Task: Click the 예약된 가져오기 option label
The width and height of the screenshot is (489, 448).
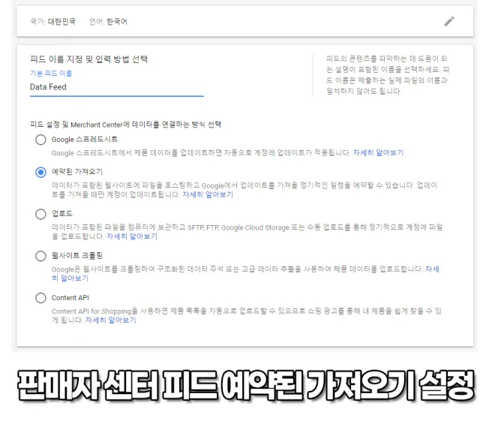Action: pyautogui.click(x=77, y=172)
